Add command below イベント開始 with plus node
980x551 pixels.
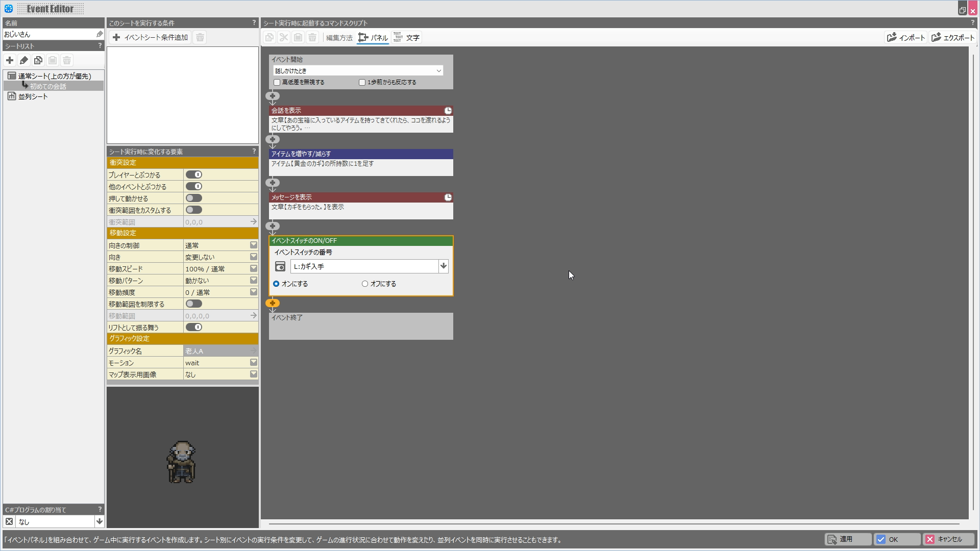click(273, 96)
